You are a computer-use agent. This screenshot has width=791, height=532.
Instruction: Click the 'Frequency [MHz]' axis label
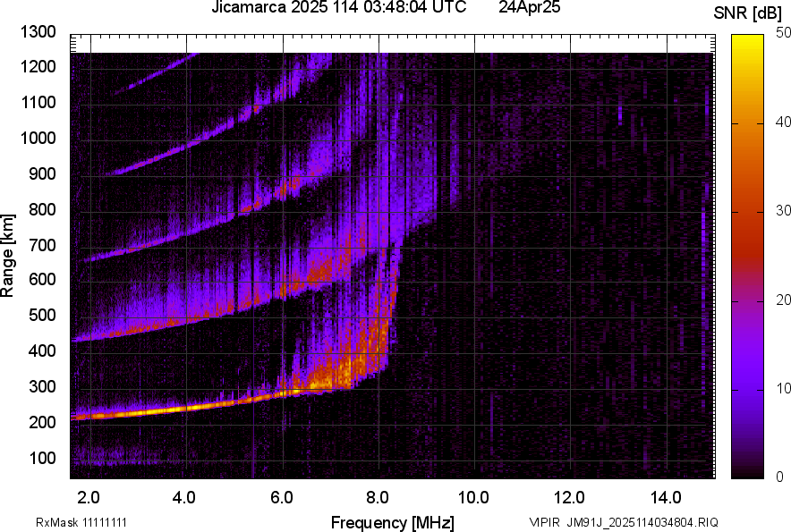tap(393, 522)
